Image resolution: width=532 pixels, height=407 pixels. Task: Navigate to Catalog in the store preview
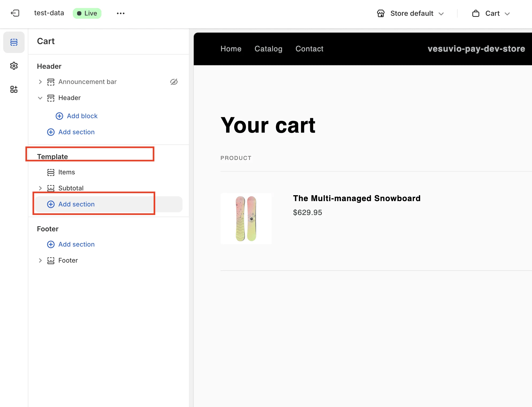268,49
